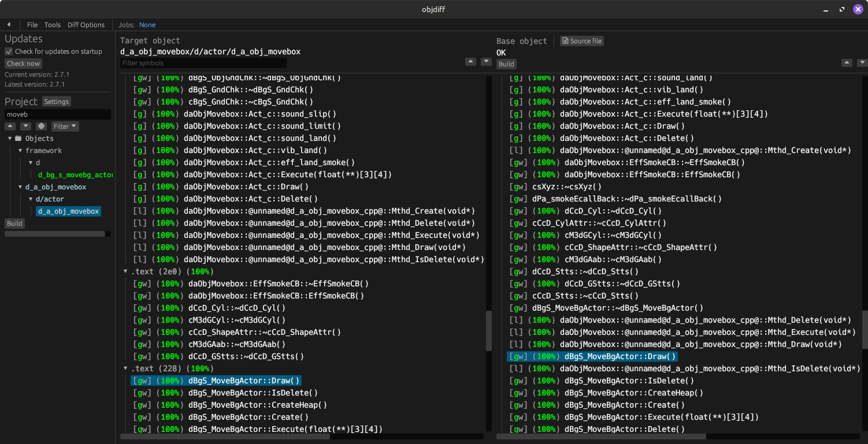Click the target pane vertical scrollbar

(x=489, y=331)
